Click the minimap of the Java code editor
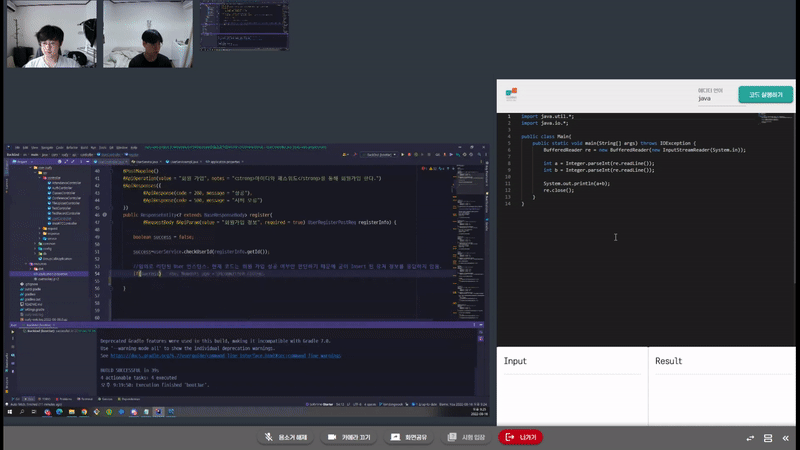The image size is (800, 450). point(776,118)
